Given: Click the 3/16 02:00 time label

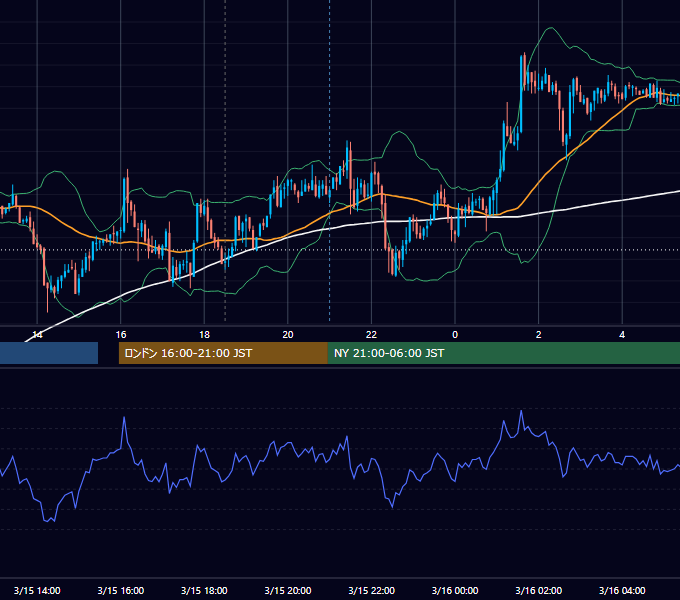Looking at the screenshot, I should click(538, 590).
